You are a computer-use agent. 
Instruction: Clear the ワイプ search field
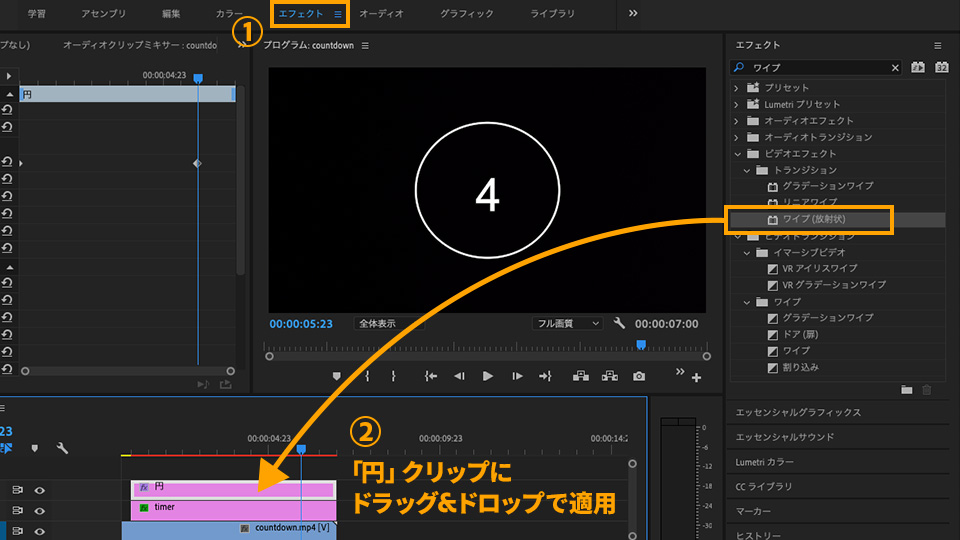tap(895, 67)
